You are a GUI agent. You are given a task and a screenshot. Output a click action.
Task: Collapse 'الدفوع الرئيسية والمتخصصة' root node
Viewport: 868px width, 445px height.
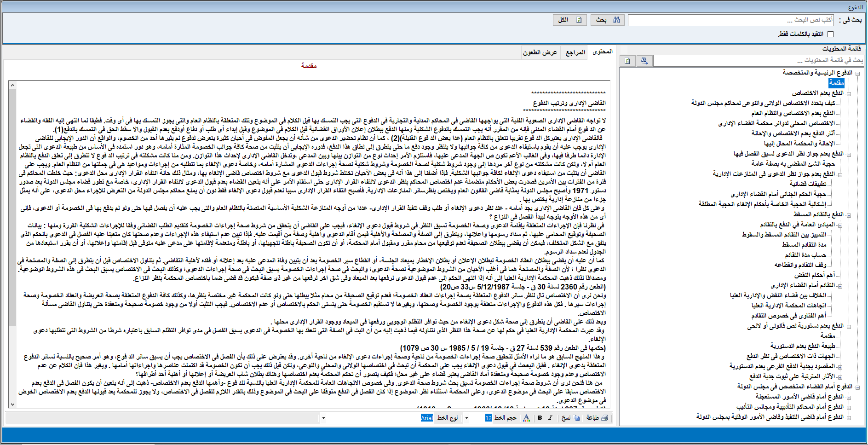pos(857,73)
